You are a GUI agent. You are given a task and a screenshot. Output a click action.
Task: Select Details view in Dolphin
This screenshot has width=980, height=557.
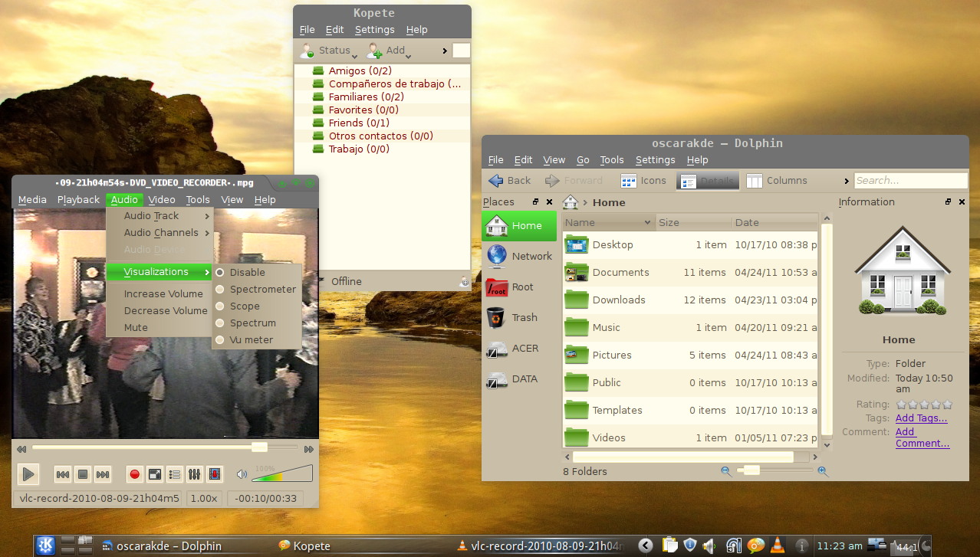(x=708, y=181)
